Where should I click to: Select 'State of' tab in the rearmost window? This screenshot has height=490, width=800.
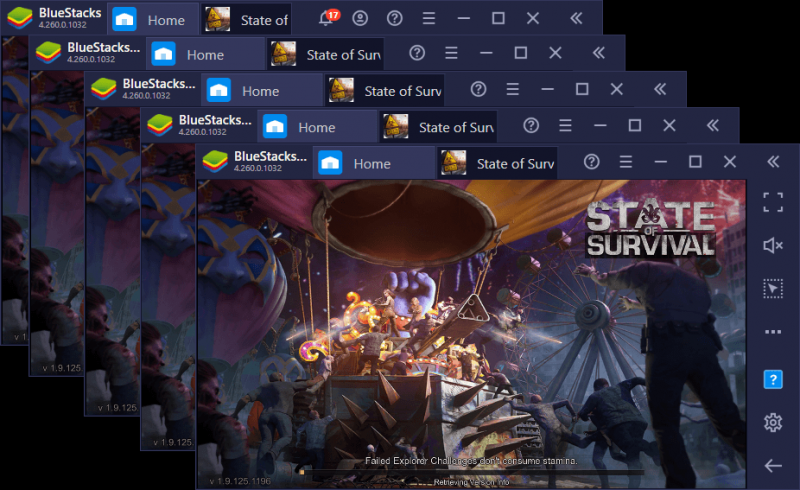pos(246,20)
